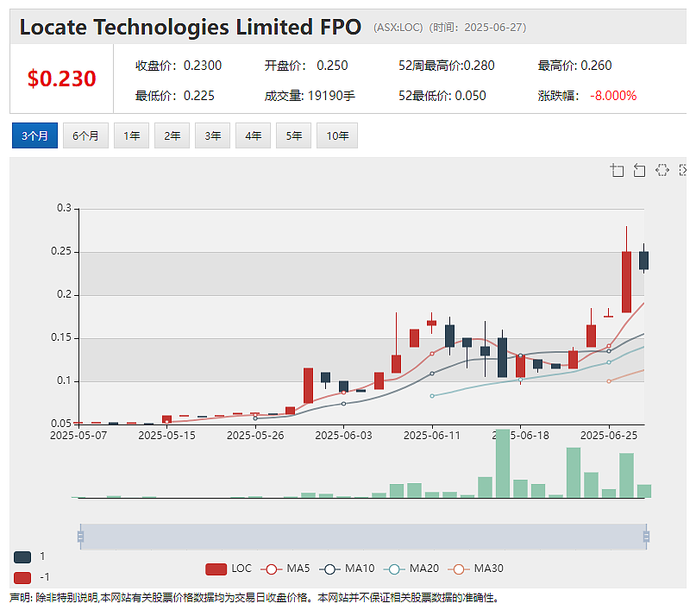Click the 2025-06-11 x-axis date label
This screenshot has height=616, width=696.
[x=432, y=436]
